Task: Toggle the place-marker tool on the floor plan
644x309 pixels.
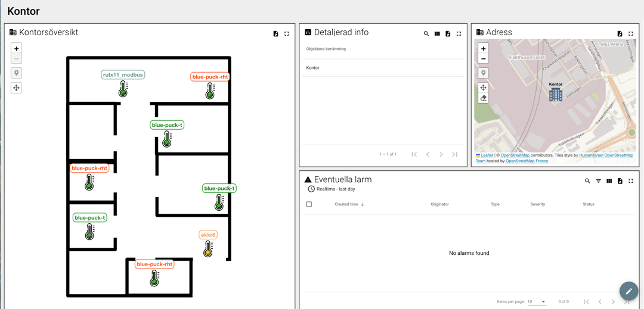Action: pyautogui.click(x=17, y=73)
